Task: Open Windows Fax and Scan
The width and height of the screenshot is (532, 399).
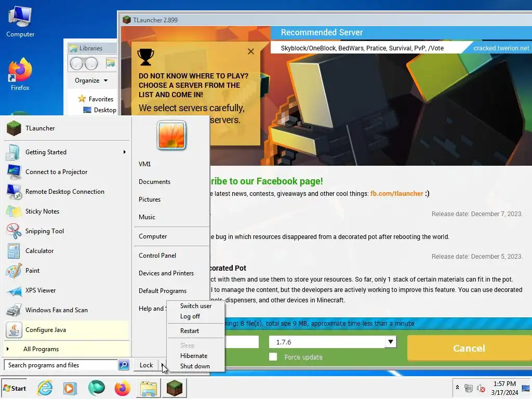Action: tap(67, 310)
